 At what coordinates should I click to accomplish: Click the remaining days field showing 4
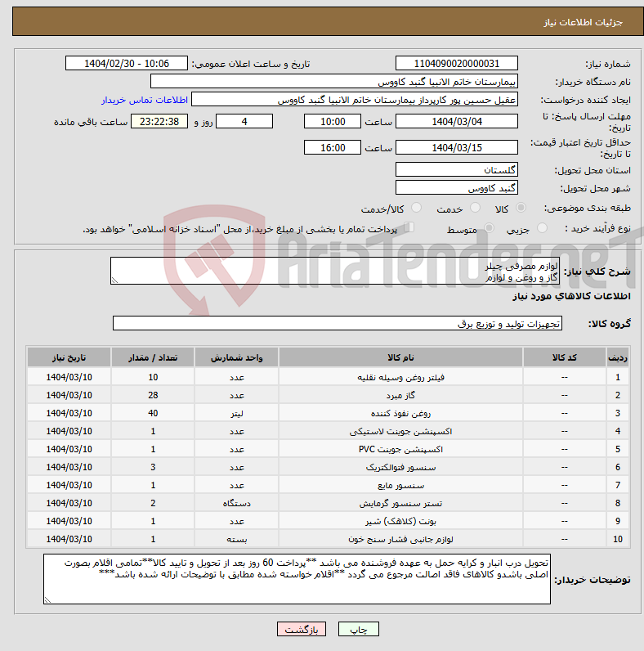tap(244, 122)
